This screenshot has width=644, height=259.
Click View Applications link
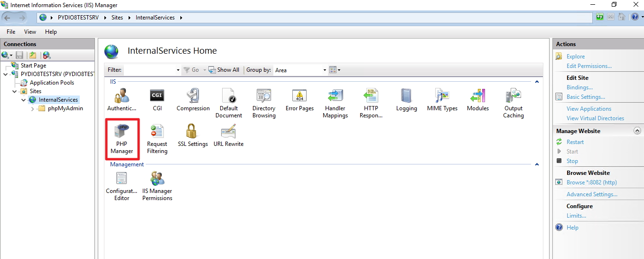click(x=589, y=109)
